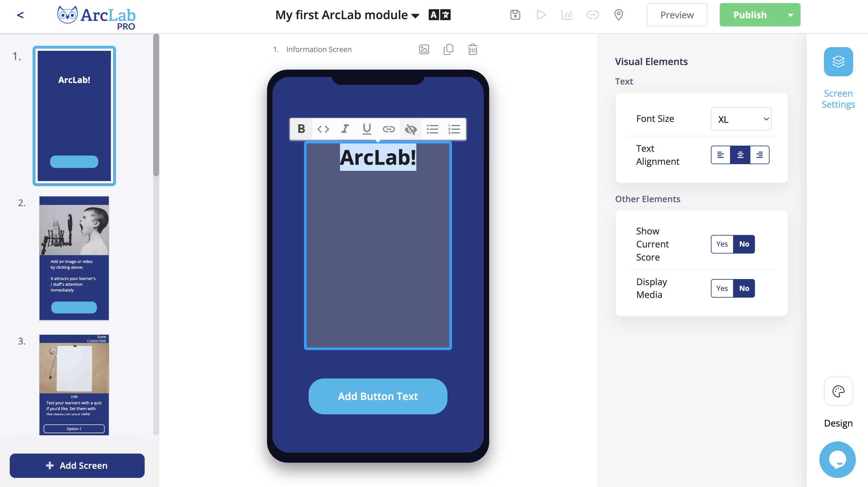Duplicate the Information Screen
This screenshot has width=868, height=487.
click(x=448, y=50)
